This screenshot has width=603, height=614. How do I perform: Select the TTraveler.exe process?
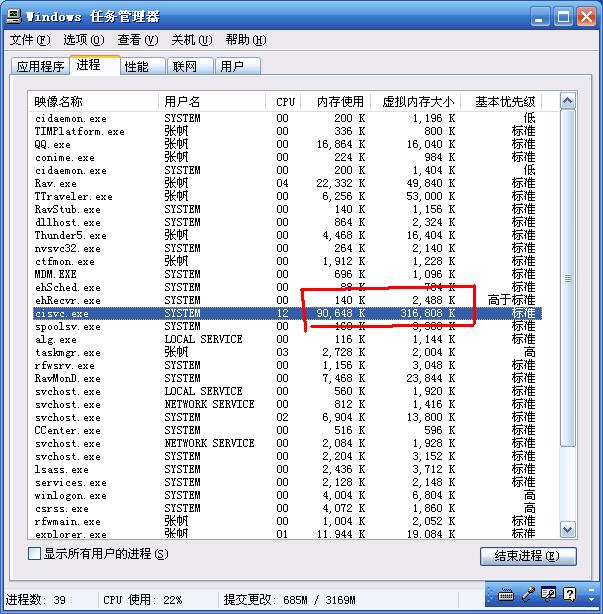(x=287, y=196)
